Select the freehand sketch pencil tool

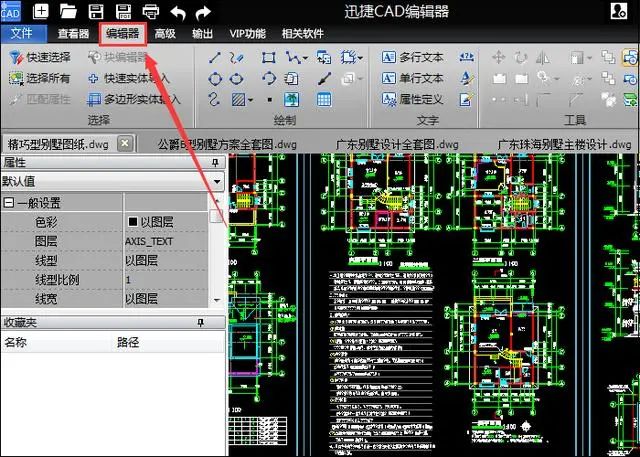pos(236,58)
